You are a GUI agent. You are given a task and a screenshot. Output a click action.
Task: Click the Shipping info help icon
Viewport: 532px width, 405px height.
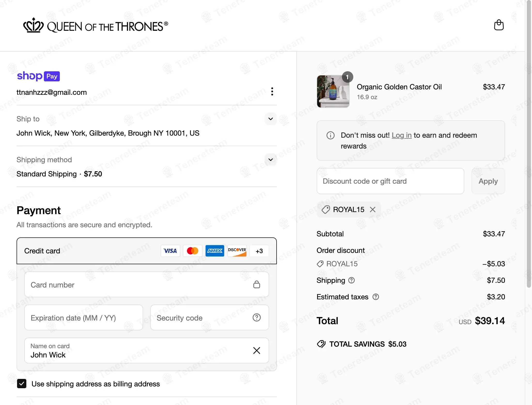(x=351, y=280)
